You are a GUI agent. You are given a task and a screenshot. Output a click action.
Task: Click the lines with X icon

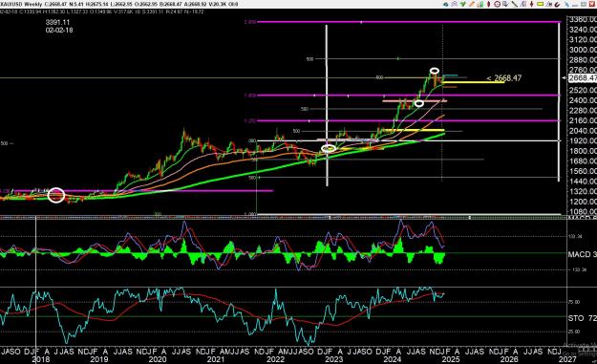pos(548,4)
